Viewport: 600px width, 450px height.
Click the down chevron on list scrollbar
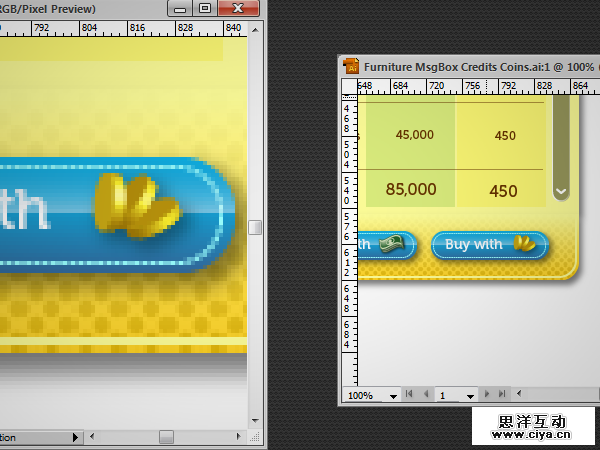pos(561,190)
